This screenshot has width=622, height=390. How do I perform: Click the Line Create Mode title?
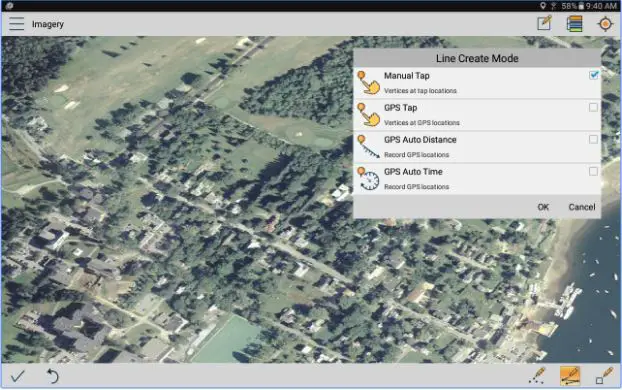click(x=477, y=58)
